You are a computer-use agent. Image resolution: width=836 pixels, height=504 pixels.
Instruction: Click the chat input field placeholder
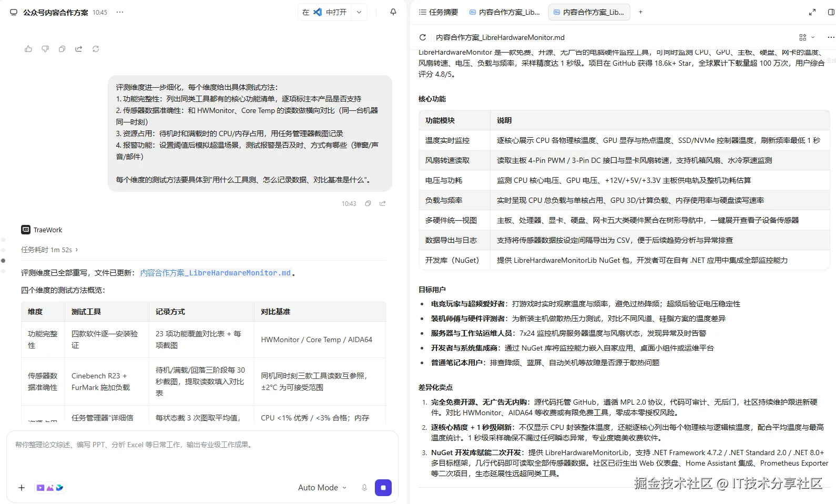click(202, 445)
